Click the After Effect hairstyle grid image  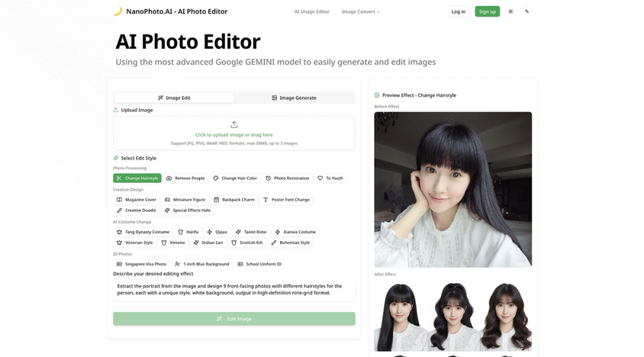point(453,317)
